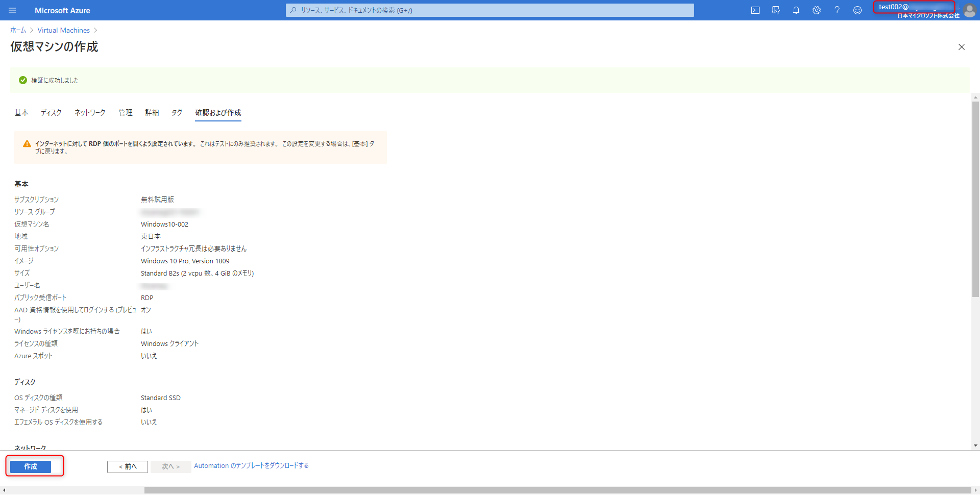
Task: Switch to the 詳細 tab
Action: pyautogui.click(x=152, y=113)
